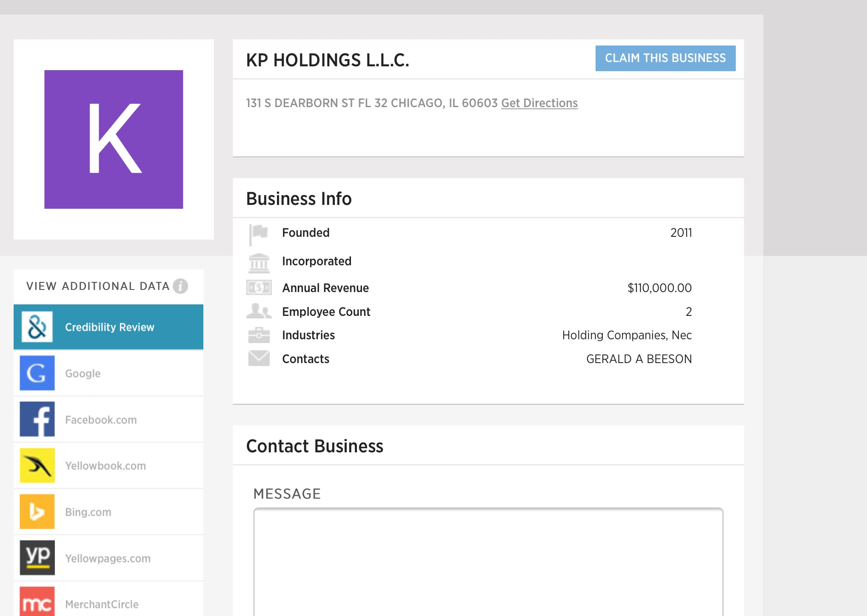Select the Yellowbook.com logo icon
The image size is (867, 616).
[x=37, y=466]
